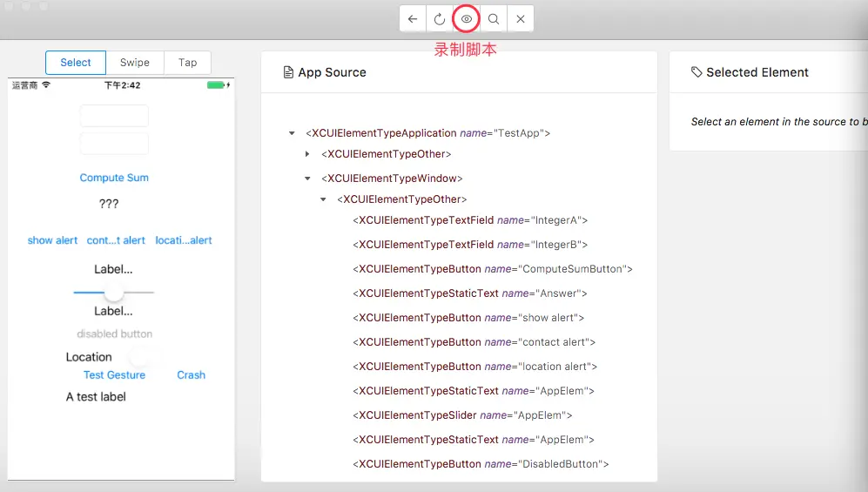Click the Crash button

[x=191, y=374]
